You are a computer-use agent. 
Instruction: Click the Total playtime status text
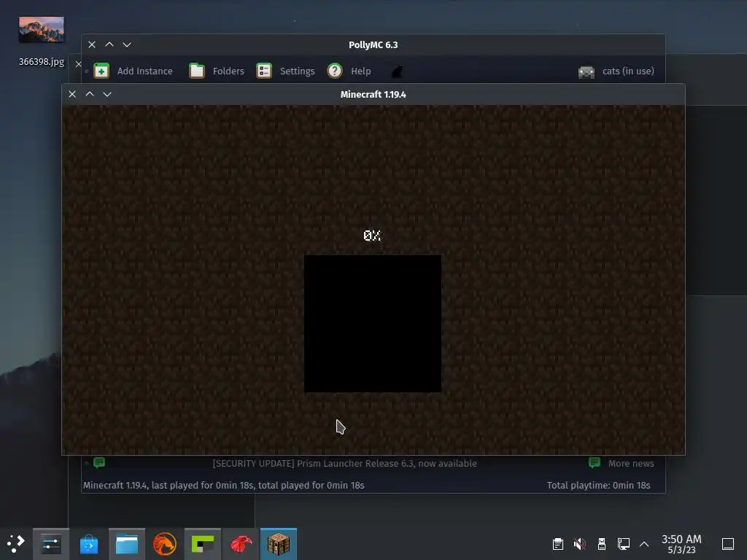click(x=598, y=485)
